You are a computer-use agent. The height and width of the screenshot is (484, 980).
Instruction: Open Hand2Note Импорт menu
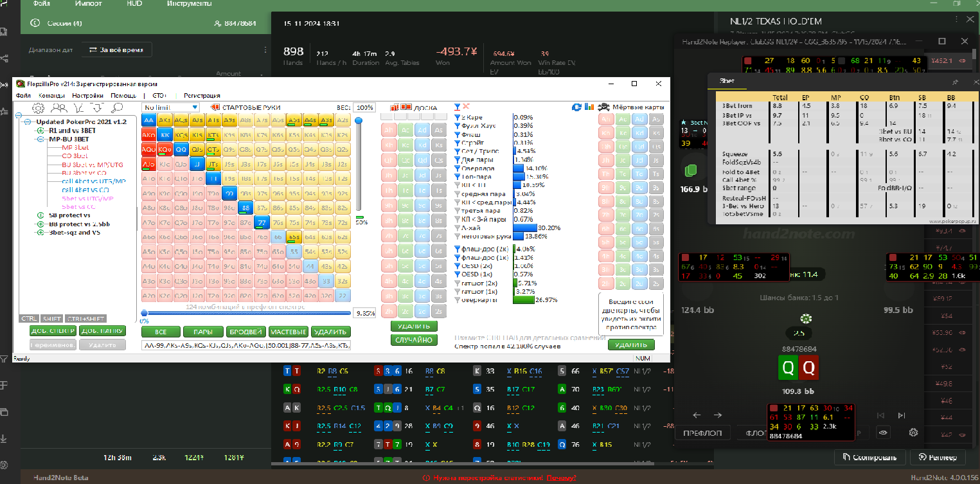(88, 4)
